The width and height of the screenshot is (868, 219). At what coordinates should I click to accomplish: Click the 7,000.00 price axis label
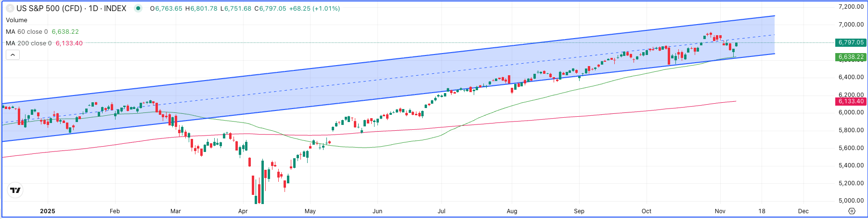coord(851,24)
